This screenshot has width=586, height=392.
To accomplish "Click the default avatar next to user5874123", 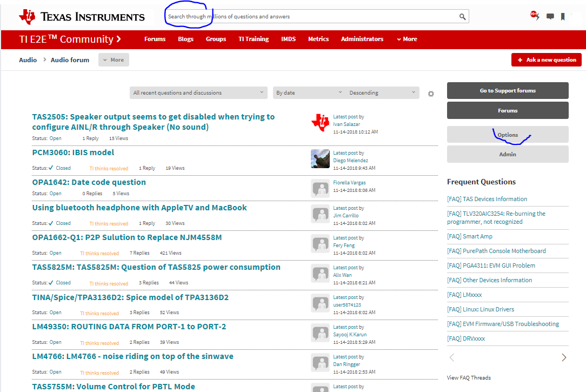I will click(x=320, y=303).
